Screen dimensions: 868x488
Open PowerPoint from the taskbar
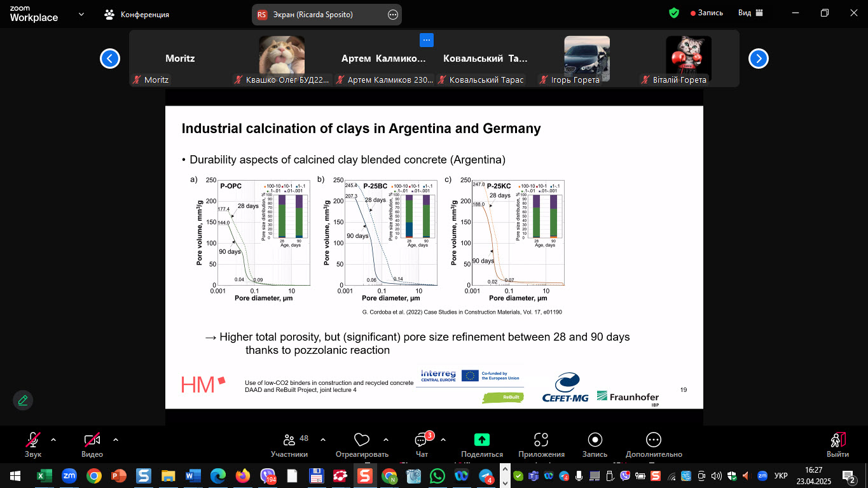point(119,476)
